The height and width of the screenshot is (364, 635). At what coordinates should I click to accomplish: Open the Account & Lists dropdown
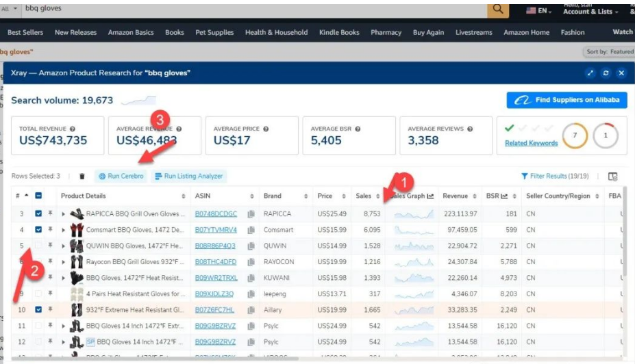[x=590, y=12]
